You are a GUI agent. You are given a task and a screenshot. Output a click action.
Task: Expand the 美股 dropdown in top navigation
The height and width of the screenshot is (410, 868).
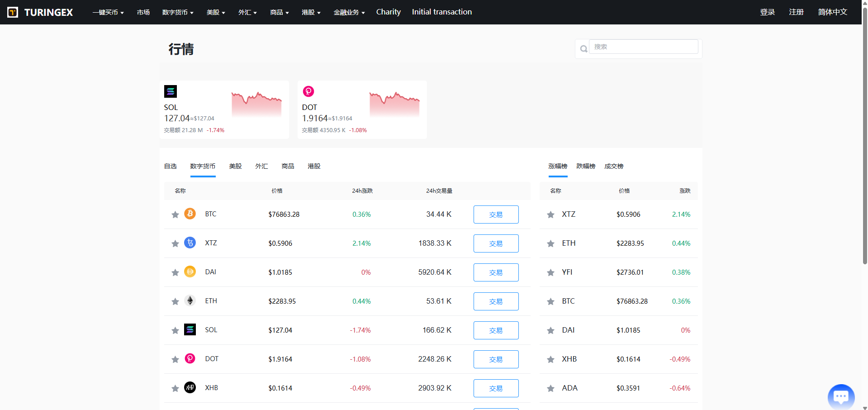point(215,12)
